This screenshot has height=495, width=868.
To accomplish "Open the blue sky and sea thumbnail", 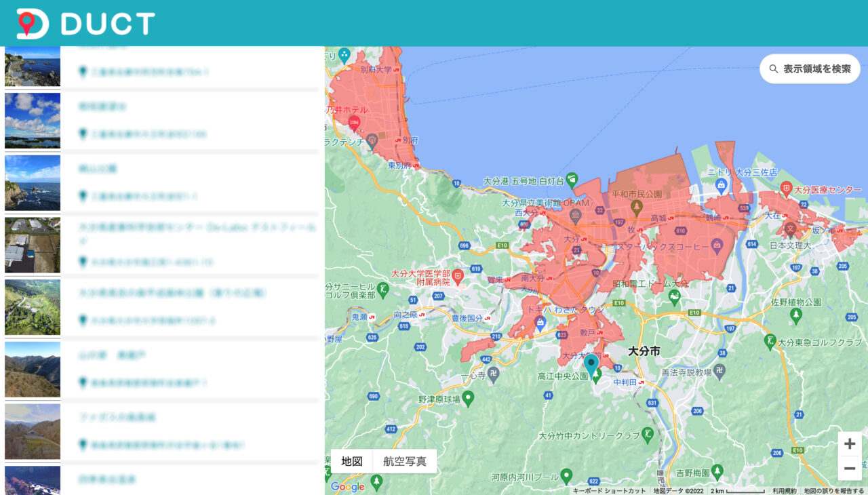I will tap(33, 121).
